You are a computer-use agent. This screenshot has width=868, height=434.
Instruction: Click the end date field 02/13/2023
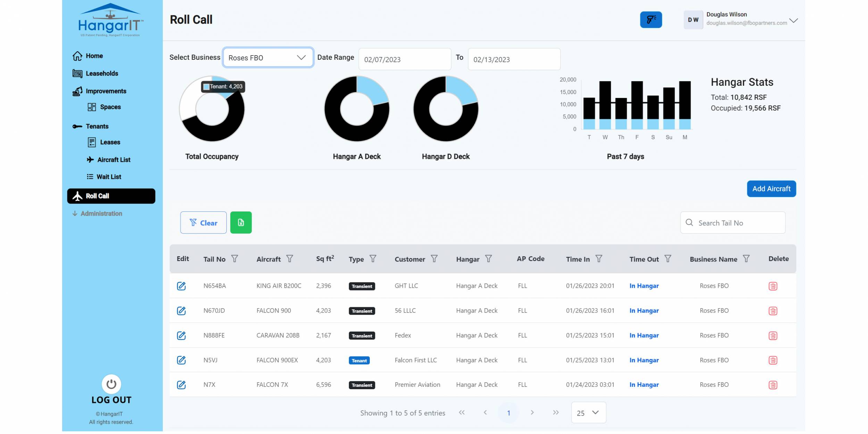point(514,59)
